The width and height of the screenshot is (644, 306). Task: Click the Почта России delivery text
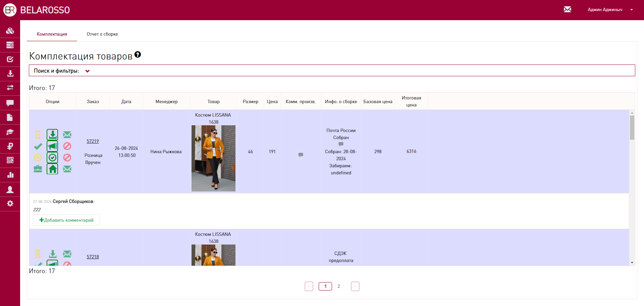tap(341, 131)
